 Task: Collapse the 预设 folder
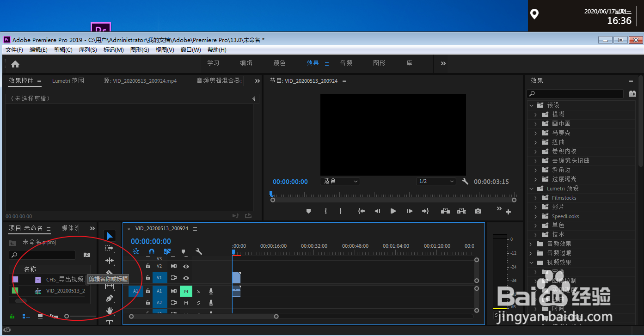pos(532,105)
